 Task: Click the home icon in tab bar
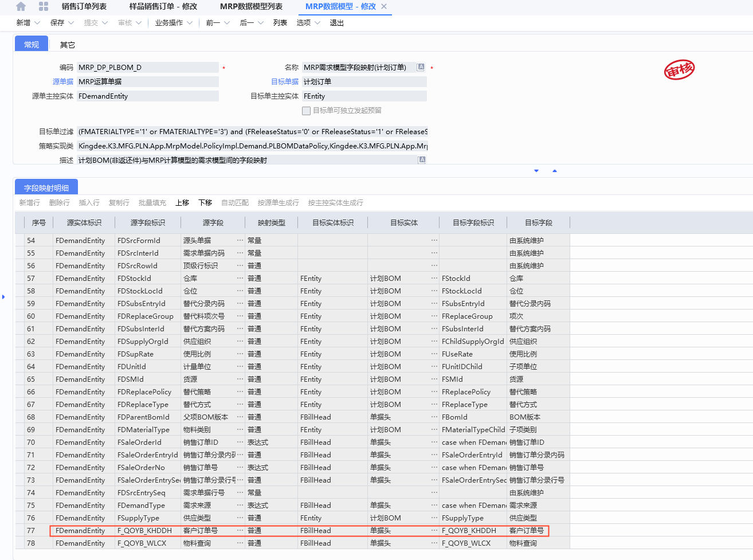point(21,6)
